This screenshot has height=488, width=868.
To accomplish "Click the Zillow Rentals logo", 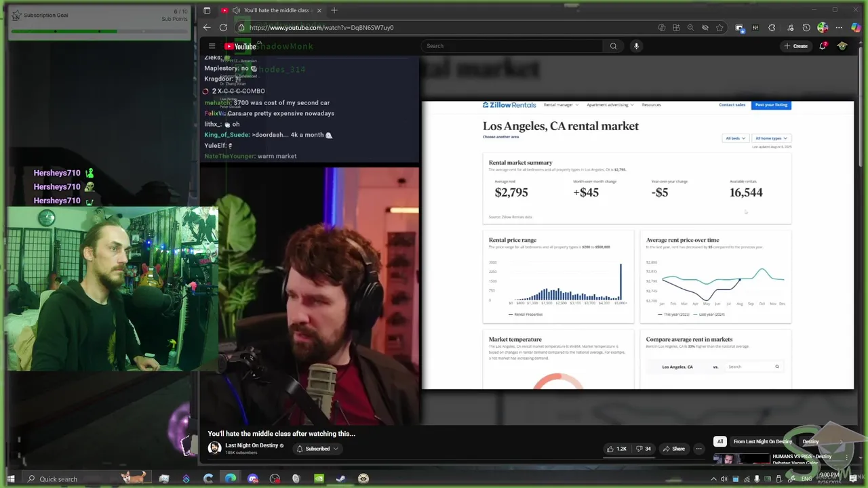I will coord(509,105).
